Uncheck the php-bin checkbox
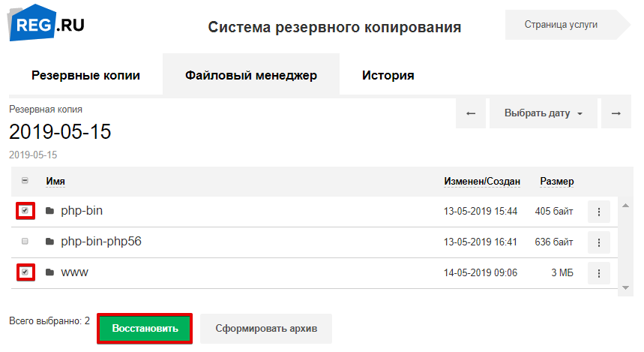Screen dimensions: 644x352 coord(25,212)
